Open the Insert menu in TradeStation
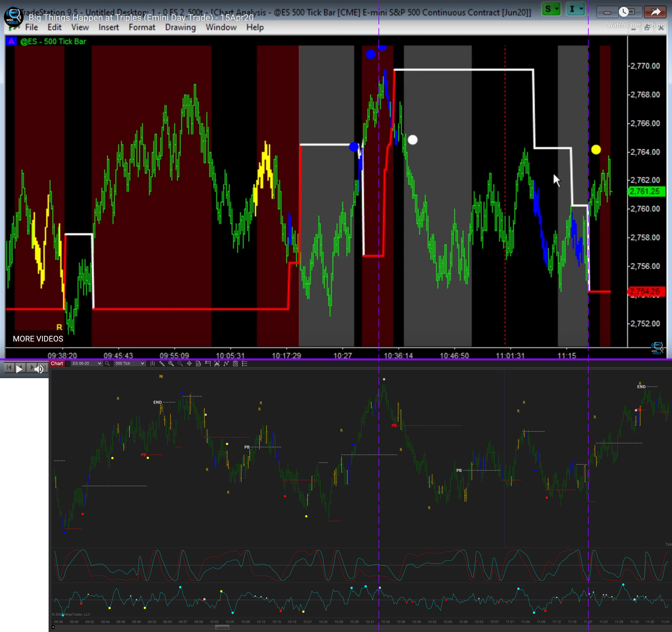Viewport: 672px width, 632px height. click(x=108, y=27)
